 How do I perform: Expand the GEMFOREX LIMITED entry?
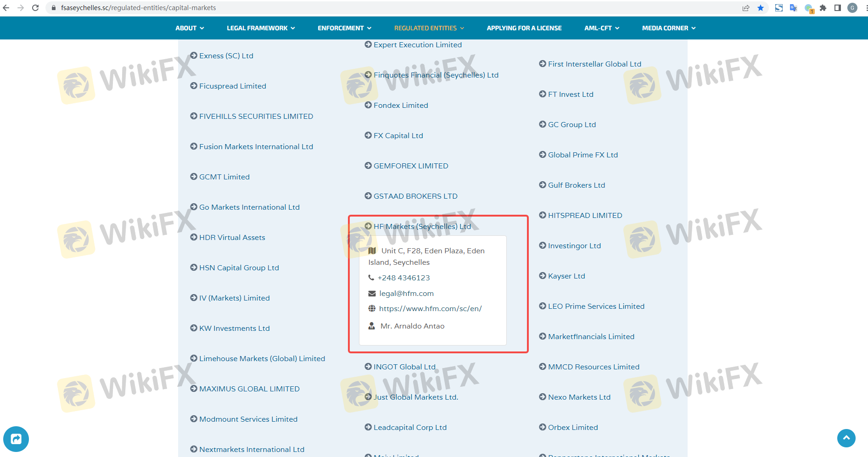tap(410, 166)
